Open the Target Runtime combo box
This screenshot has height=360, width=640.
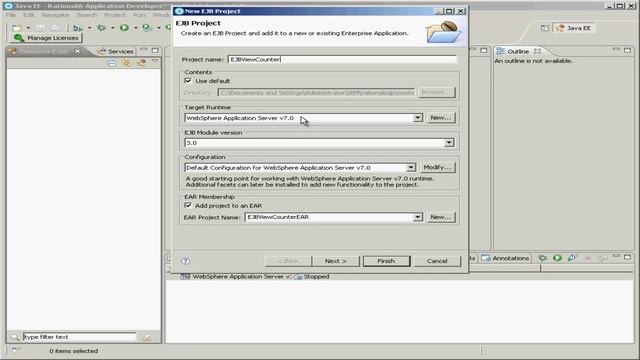click(304, 118)
